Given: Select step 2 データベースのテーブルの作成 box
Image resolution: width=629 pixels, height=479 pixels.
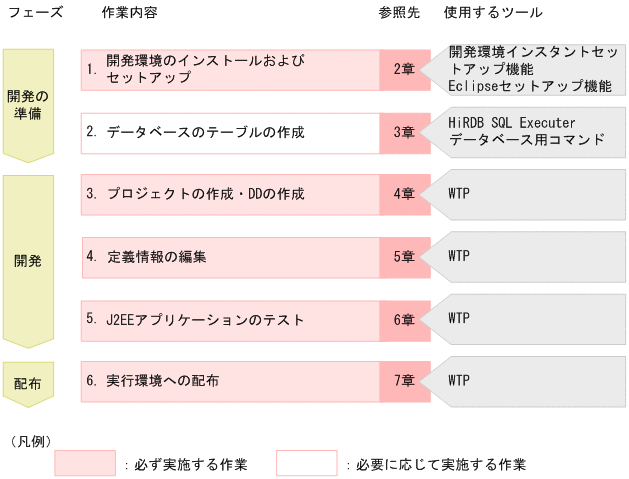Looking at the screenshot, I should 230,132.
